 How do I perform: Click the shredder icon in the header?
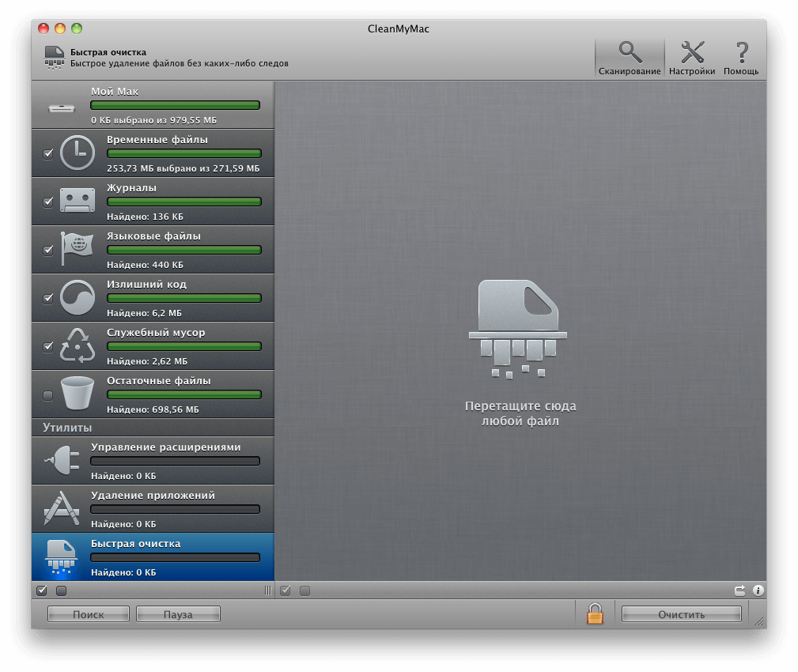[55, 58]
